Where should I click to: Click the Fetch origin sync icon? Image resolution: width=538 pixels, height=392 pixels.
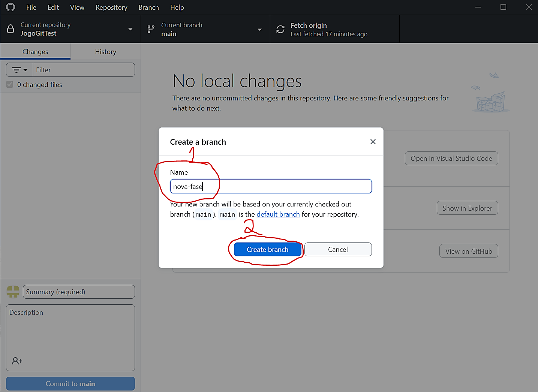(x=280, y=29)
